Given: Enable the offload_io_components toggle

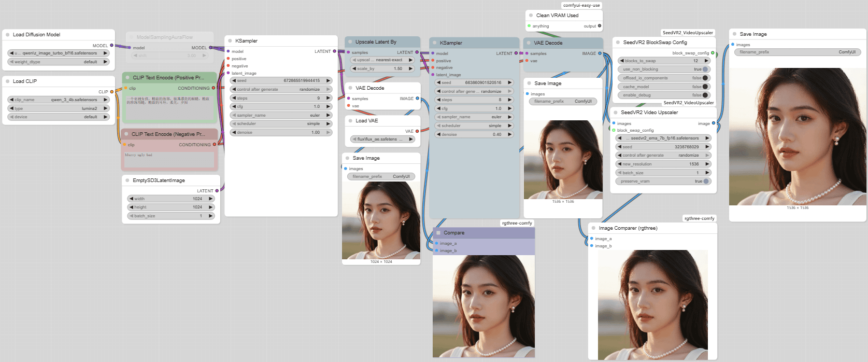Looking at the screenshot, I should coord(705,78).
